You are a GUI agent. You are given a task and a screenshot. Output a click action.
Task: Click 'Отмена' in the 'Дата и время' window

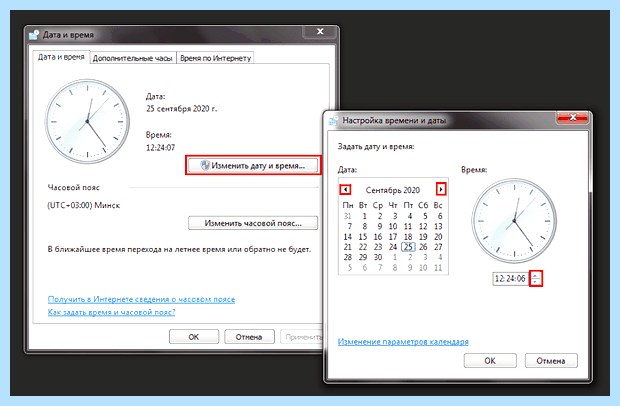pyautogui.click(x=249, y=337)
